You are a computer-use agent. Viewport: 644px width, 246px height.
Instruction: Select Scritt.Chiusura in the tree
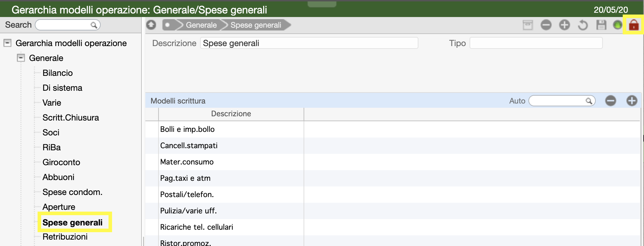pyautogui.click(x=71, y=117)
